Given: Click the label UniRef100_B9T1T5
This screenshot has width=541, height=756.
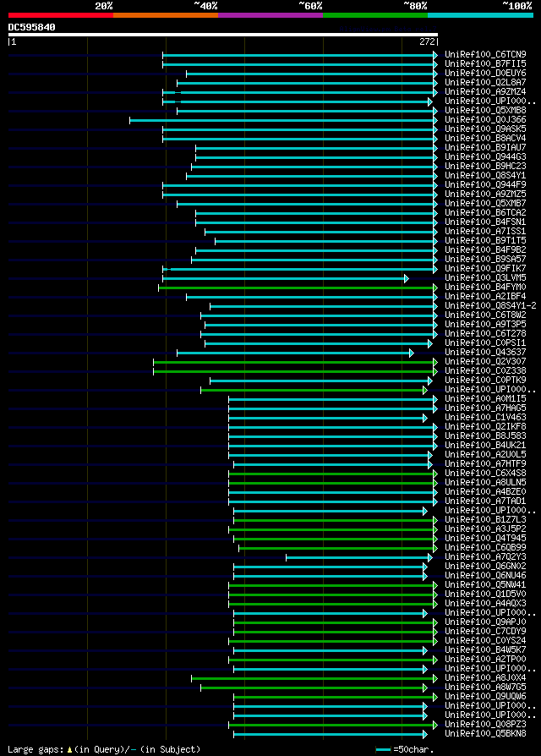Looking at the screenshot, I should click(x=485, y=240).
